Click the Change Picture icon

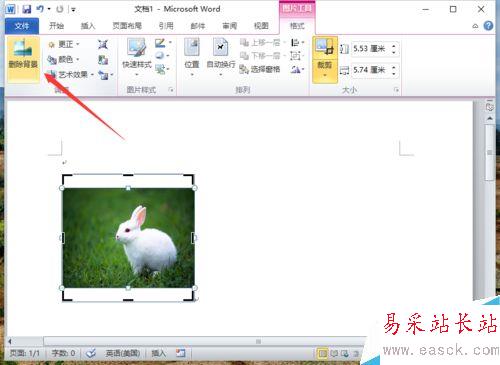[x=103, y=60]
